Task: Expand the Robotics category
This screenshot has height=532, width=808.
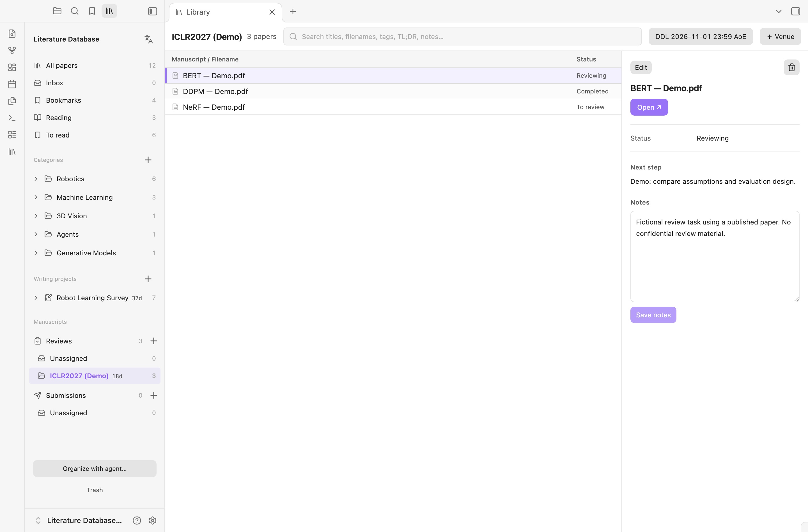Action: pyautogui.click(x=36, y=179)
